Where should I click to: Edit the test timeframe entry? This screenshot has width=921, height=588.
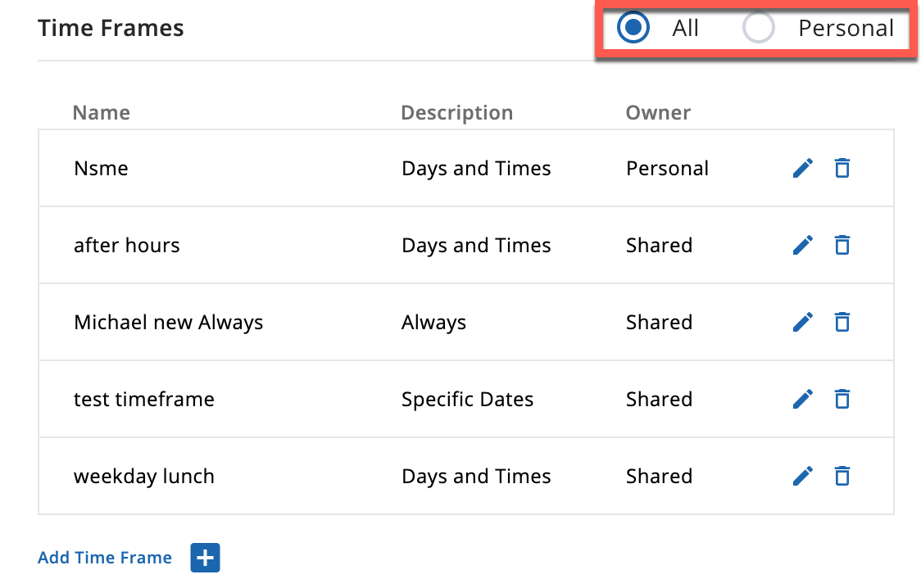point(802,399)
